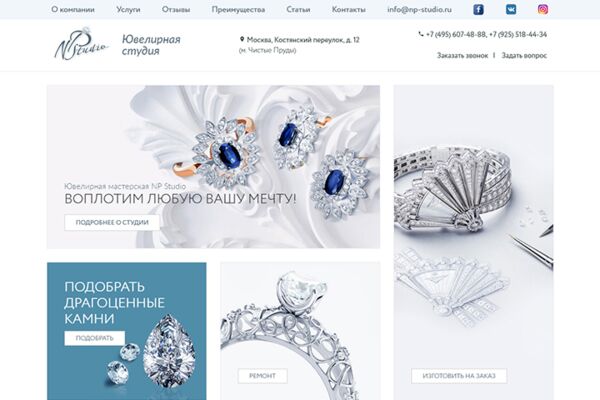
Task: Click the phone icon beside the numbers
Action: click(x=421, y=34)
